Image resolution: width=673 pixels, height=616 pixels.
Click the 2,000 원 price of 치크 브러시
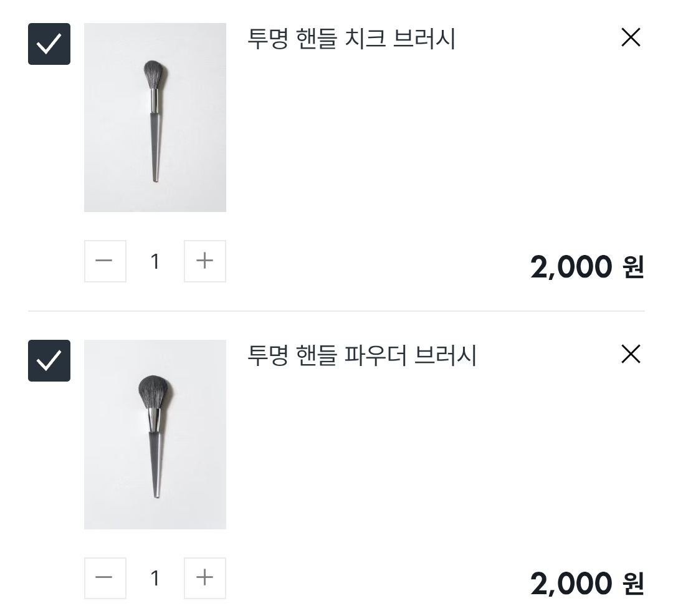point(586,267)
